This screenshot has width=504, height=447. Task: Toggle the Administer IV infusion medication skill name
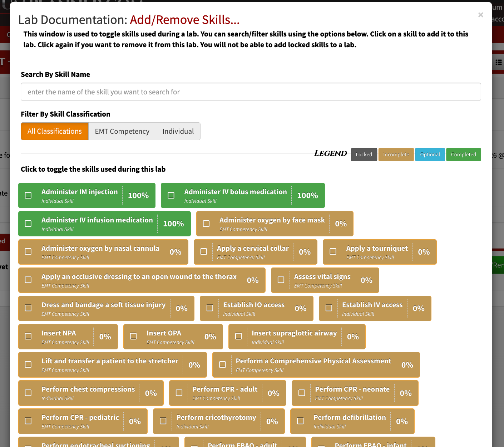click(x=97, y=220)
